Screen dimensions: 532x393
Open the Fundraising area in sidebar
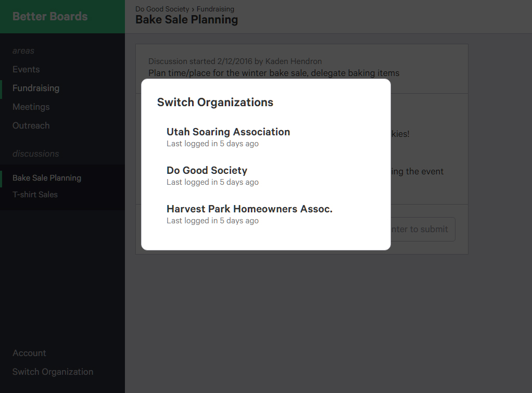tap(36, 88)
